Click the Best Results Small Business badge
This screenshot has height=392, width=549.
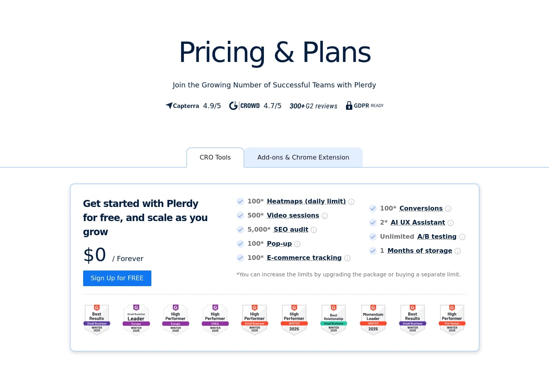coord(96,319)
